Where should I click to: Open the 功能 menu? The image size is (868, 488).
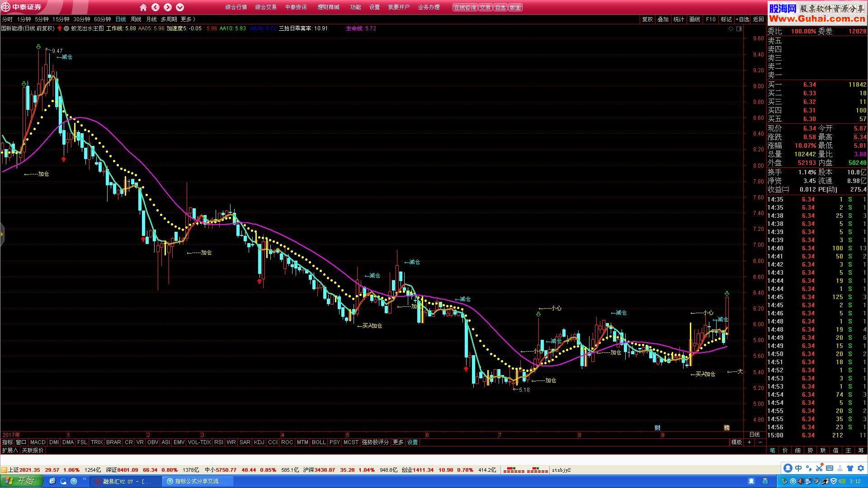pyautogui.click(x=355, y=7)
